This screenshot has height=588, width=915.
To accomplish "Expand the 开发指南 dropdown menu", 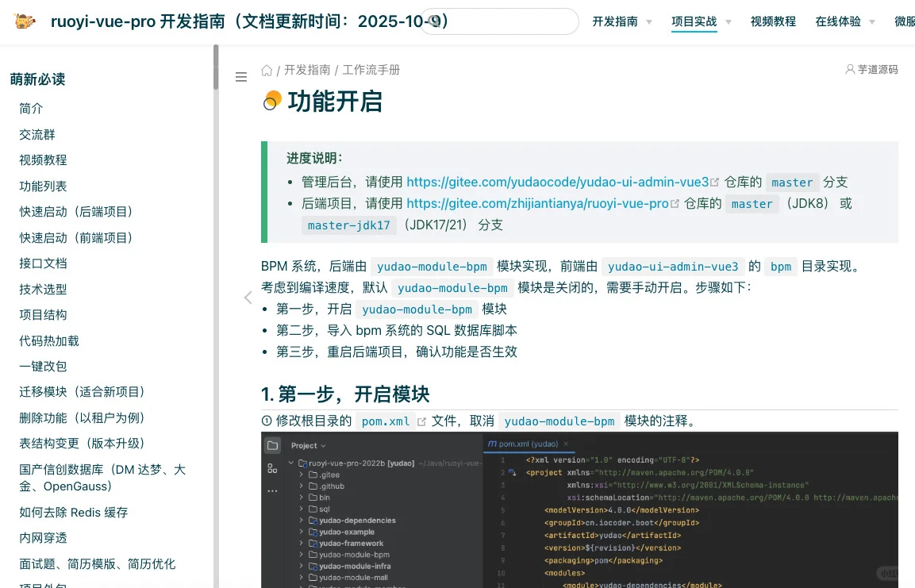I will [x=622, y=21].
